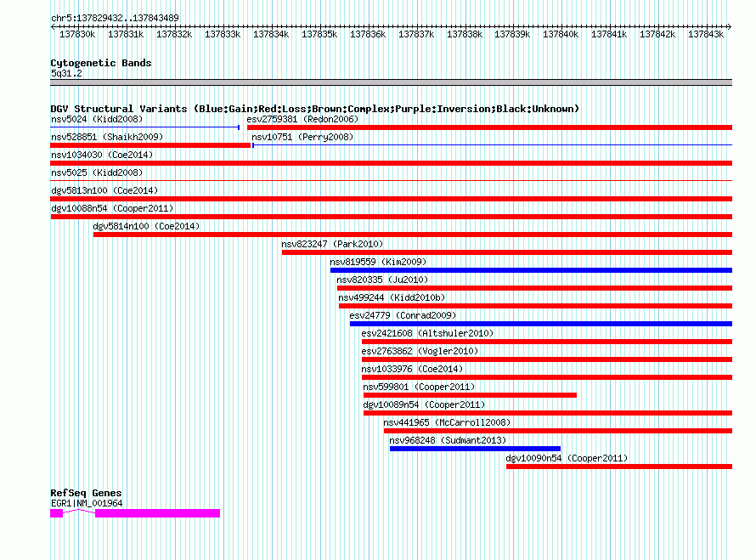Open the nsv528851 (Shaikh2009) variant label

point(107,137)
